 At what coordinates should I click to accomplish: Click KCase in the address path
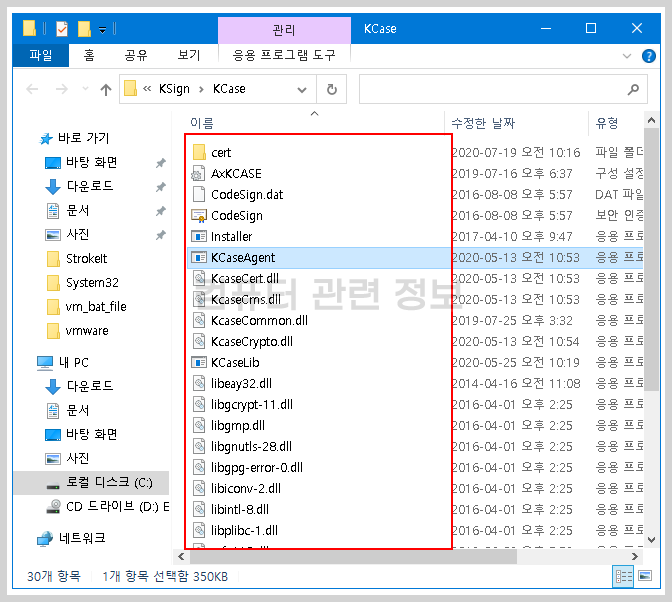(229, 89)
